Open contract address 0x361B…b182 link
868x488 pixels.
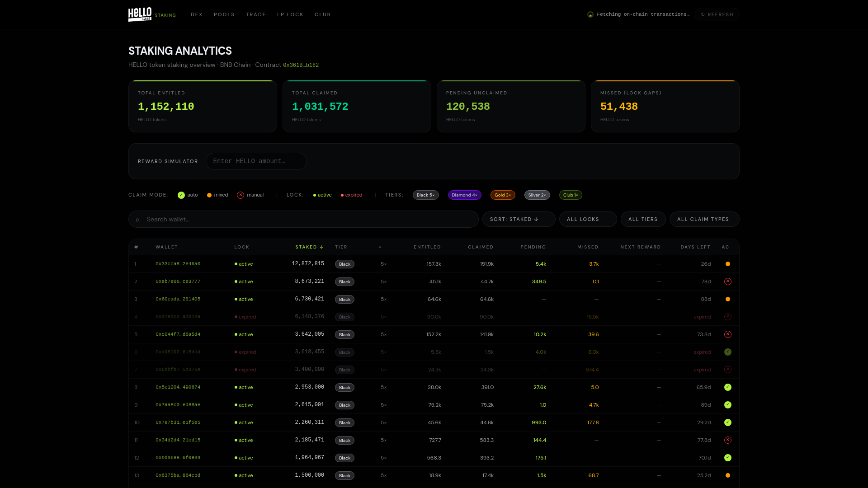click(x=301, y=65)
